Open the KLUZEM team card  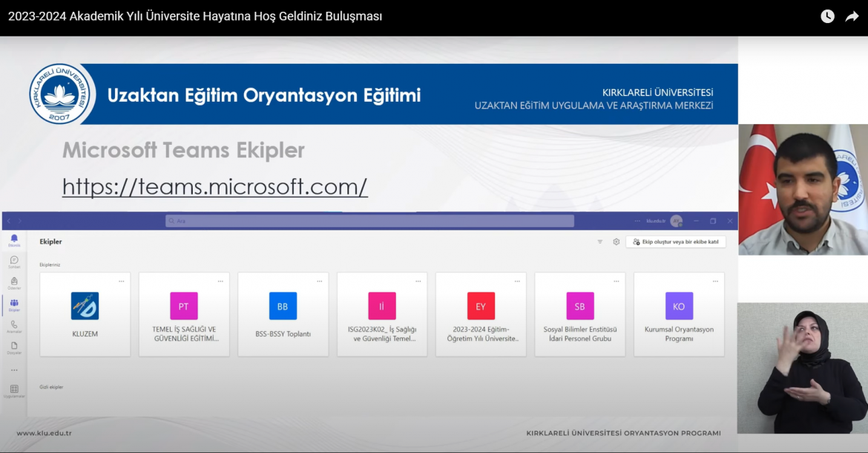(85, 314)
